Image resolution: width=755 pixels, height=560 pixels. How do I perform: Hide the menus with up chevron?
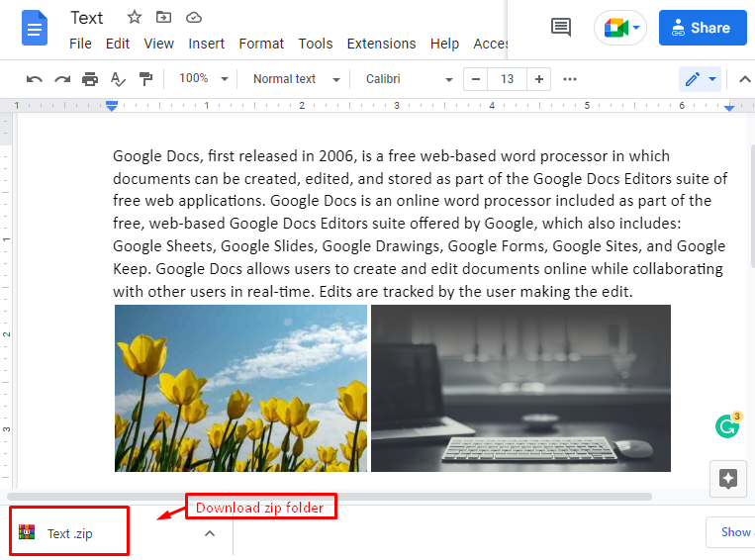point(745,79)
